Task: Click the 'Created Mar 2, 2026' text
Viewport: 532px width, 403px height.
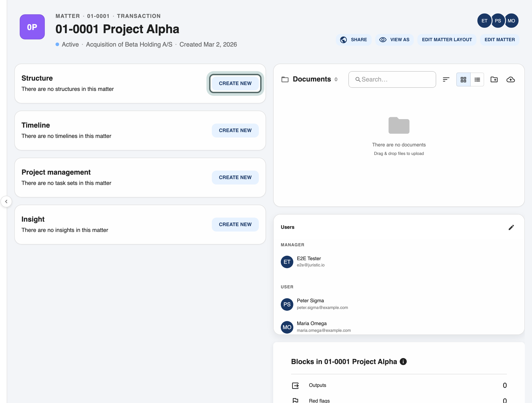Action: click(x=208, y=45)
